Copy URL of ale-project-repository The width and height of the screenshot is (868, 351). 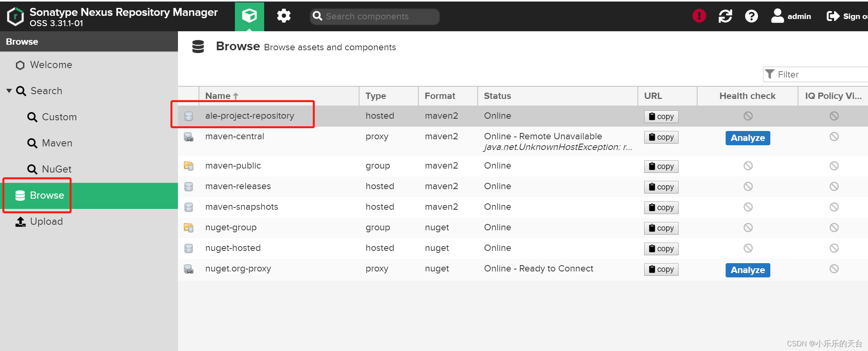[x=661, y=116]
